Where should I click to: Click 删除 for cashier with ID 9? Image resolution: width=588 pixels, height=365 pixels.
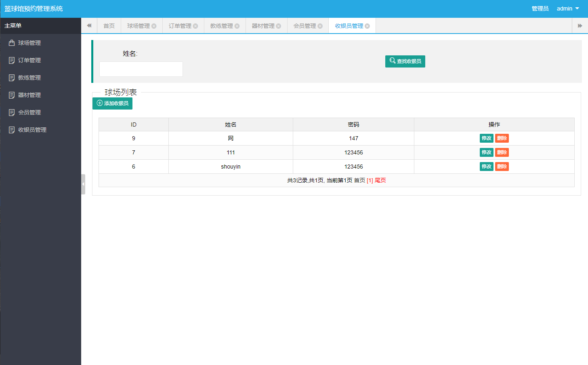(x=502, y=138)
